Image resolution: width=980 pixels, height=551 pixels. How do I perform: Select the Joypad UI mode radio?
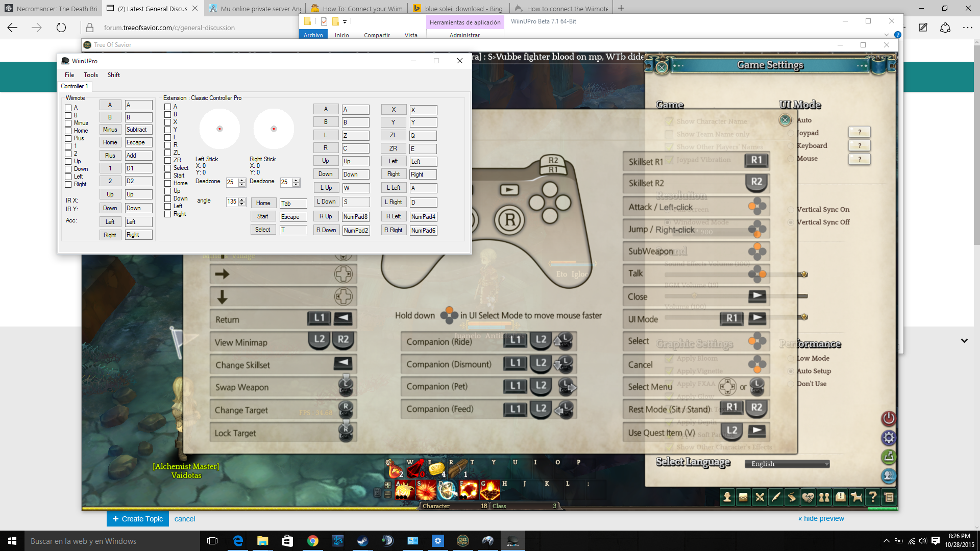point(791,133)
